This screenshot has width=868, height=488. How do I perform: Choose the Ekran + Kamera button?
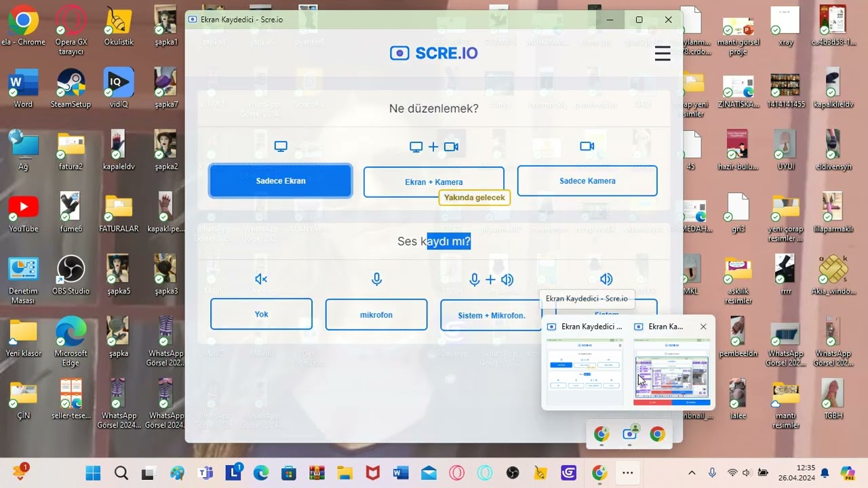click(x=434, y=182)
